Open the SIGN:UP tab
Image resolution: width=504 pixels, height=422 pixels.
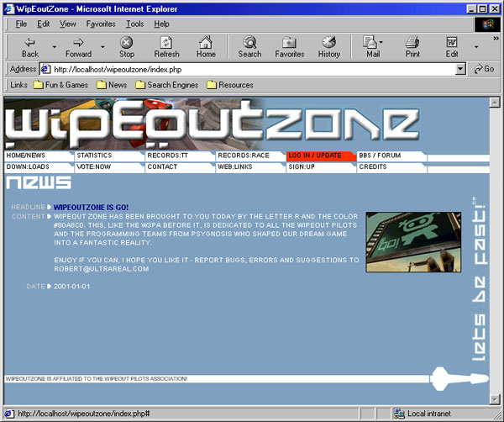pyautogui.click(x=321, y=167)
